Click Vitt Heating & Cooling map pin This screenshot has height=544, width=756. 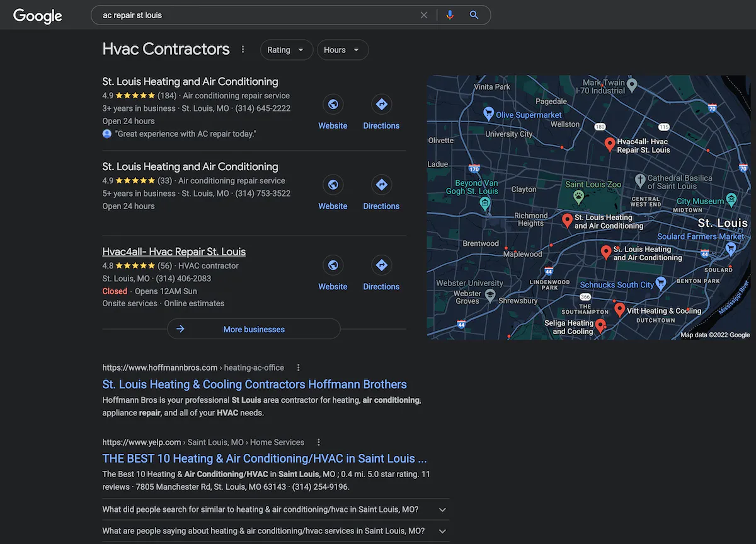coord(619,310)
